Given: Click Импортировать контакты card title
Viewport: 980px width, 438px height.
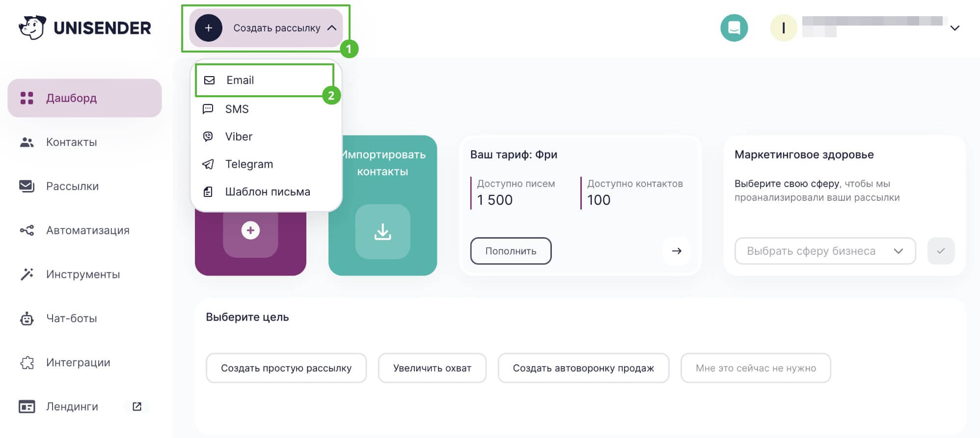Looking at the screenshot, I should pyautogui.click(x=383, y=163).
